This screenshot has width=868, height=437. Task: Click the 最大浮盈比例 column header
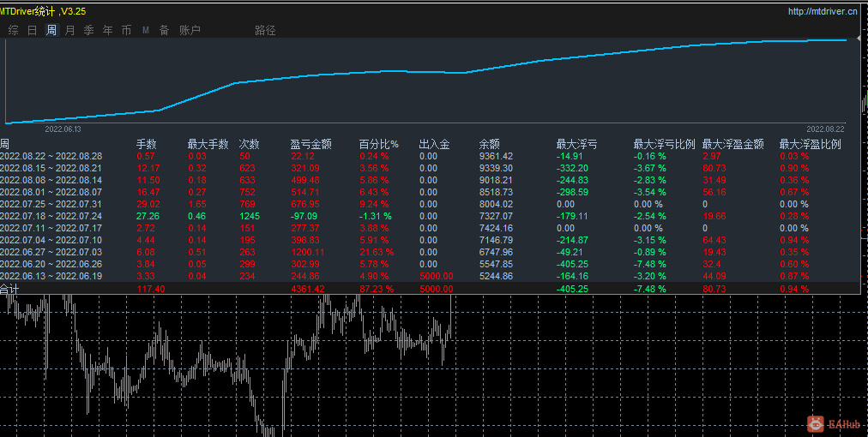coord(811,144)
